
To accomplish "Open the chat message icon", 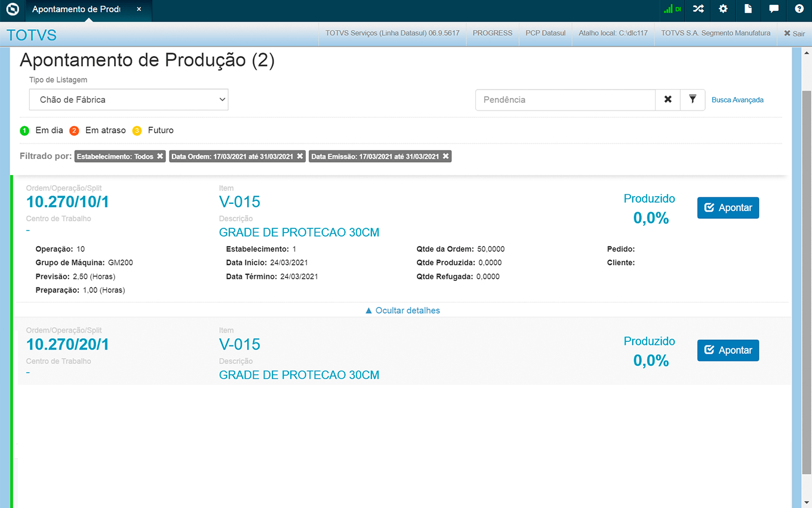I will pyautogui.click(x=774, y=9).
